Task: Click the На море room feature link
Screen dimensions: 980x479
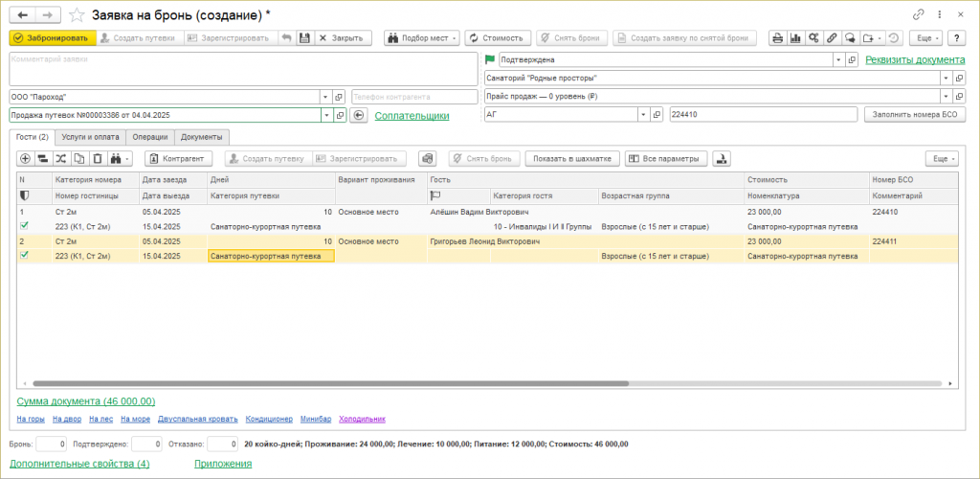Action: pos(136,419)
